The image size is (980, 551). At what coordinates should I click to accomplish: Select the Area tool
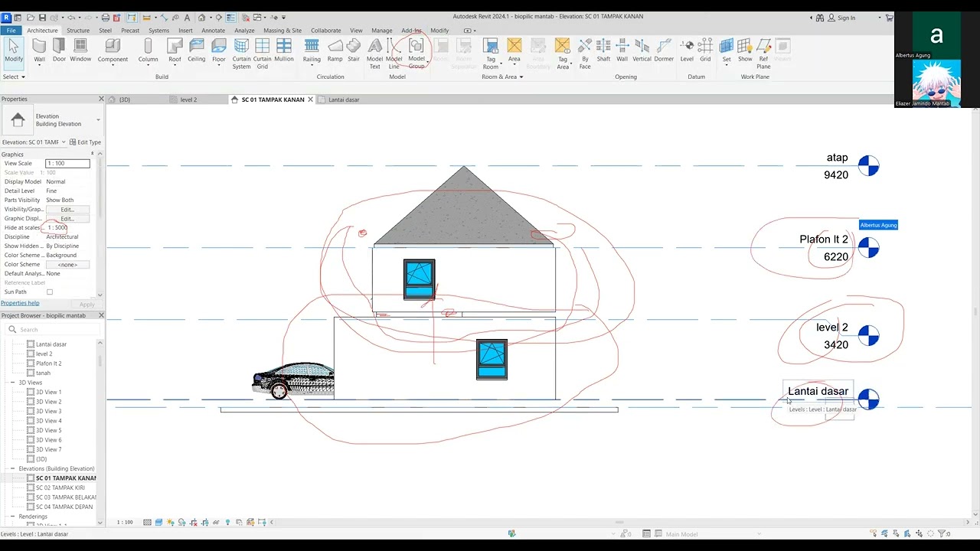(514, 51)
